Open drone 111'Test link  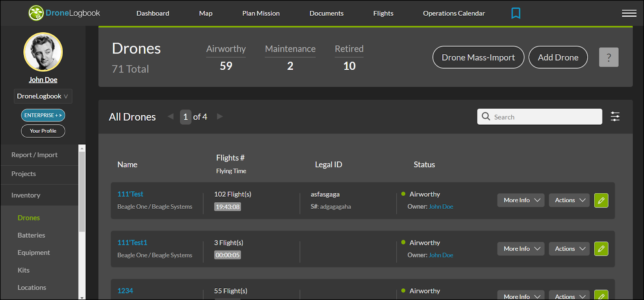coord(130,194)
